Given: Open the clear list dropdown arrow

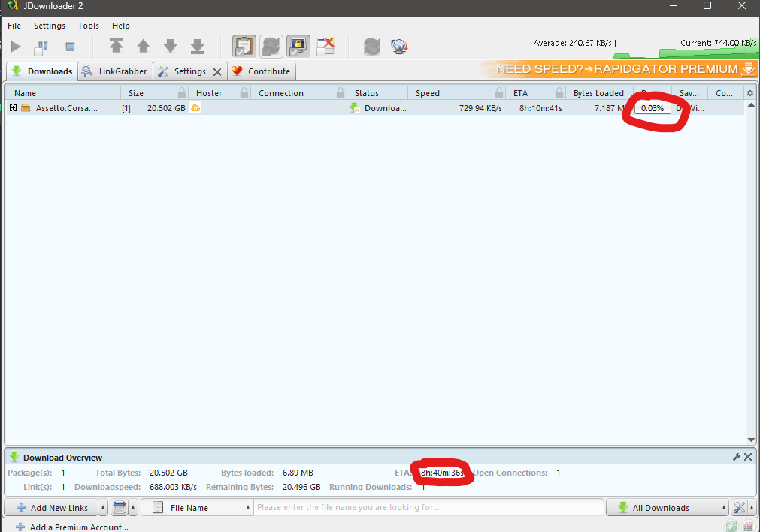Looking at the screenshot, I should tap(133, 508).
